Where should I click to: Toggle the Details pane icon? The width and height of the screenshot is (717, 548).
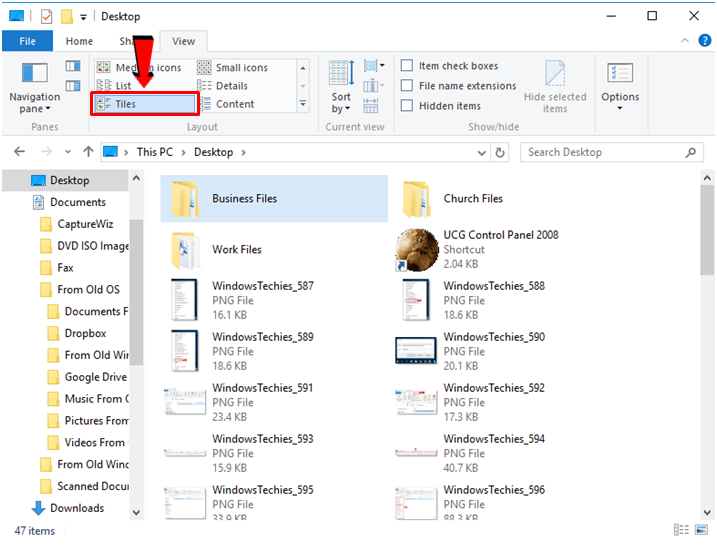pos(73,86)
